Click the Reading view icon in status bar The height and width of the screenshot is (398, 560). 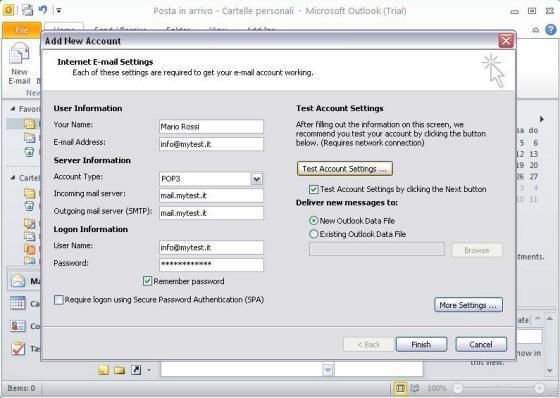coord(415,388)
